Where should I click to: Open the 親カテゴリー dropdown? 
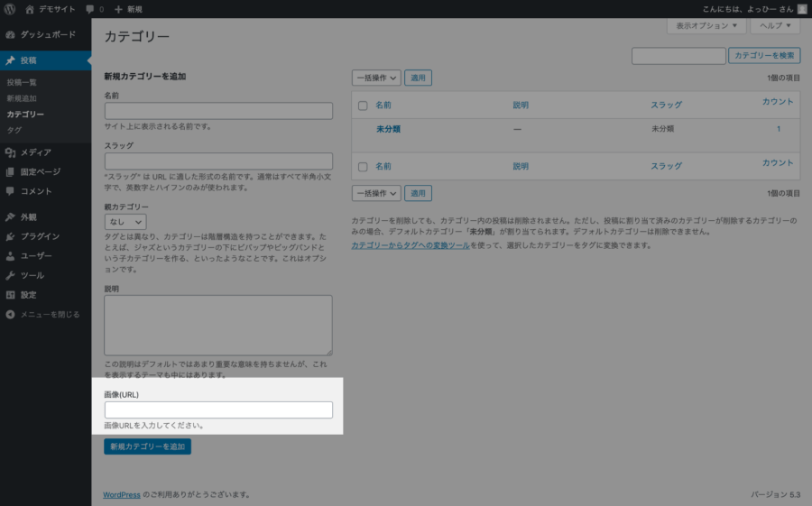coord(125,221)
